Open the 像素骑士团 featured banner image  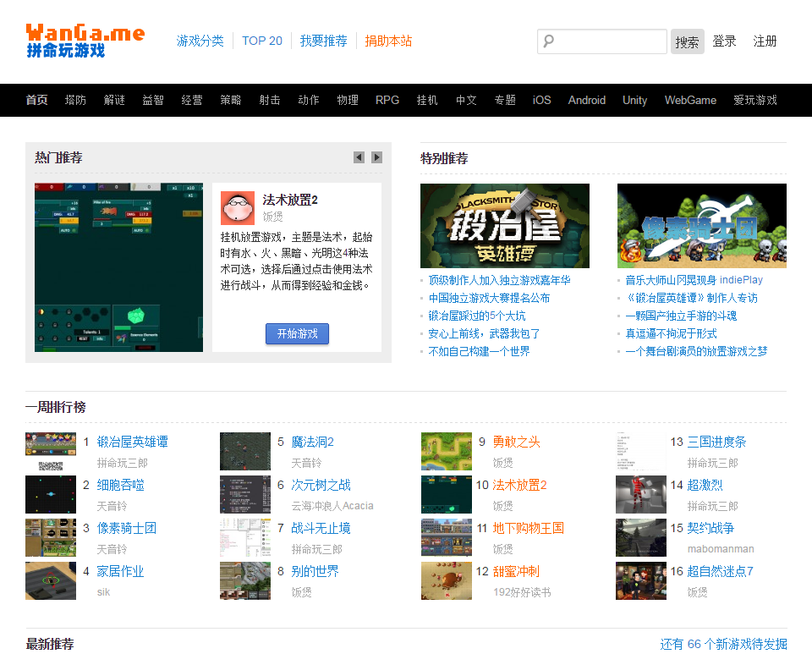click(701, 226)
